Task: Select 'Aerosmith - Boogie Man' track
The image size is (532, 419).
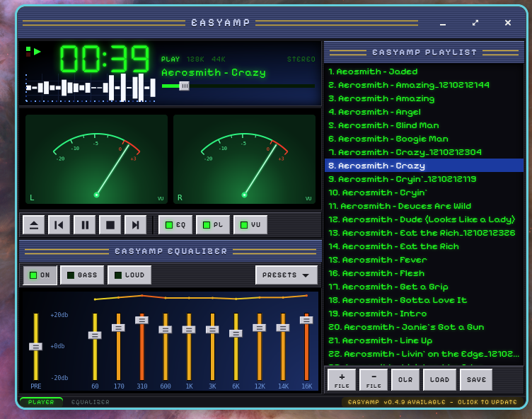Action: tap(424, 139)
